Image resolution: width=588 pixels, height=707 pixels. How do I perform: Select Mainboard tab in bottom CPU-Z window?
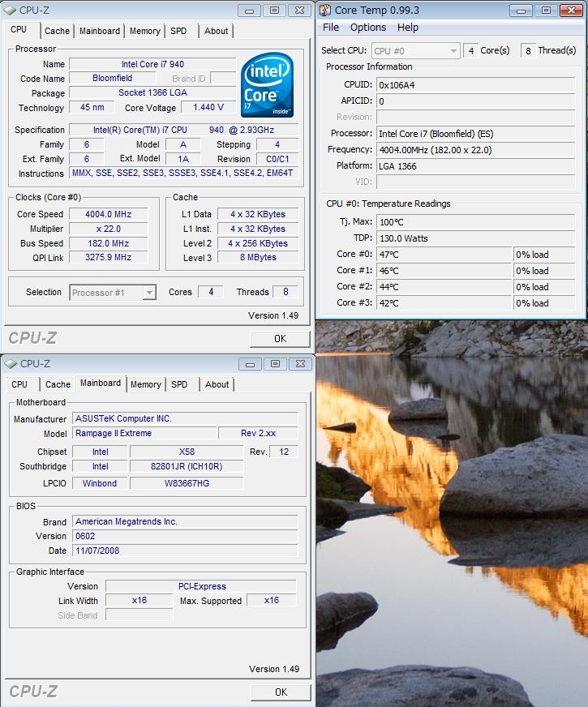point(101,383)
